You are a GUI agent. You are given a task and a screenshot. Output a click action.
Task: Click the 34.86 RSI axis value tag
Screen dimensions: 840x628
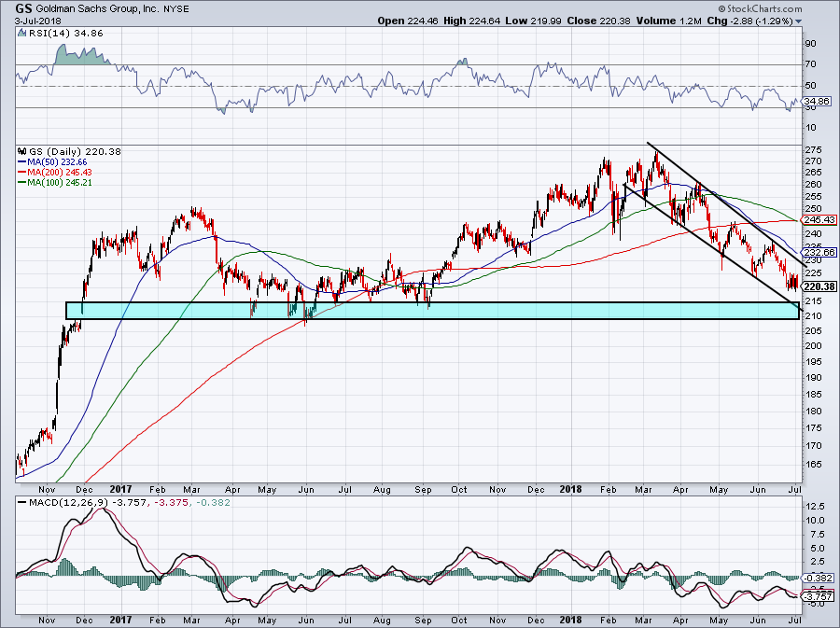(817, 101)
